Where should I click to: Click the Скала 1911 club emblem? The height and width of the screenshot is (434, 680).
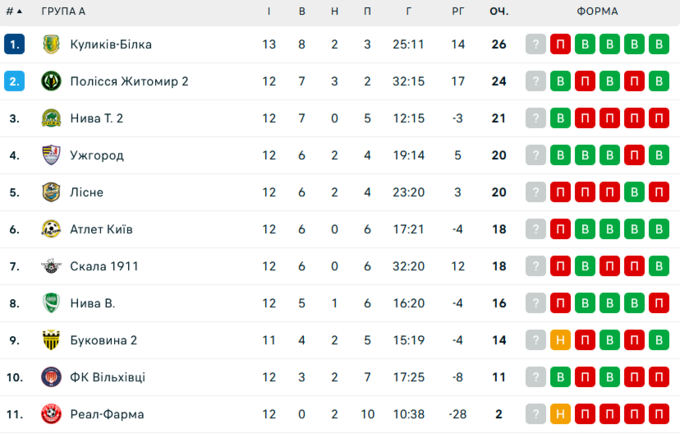52,266
